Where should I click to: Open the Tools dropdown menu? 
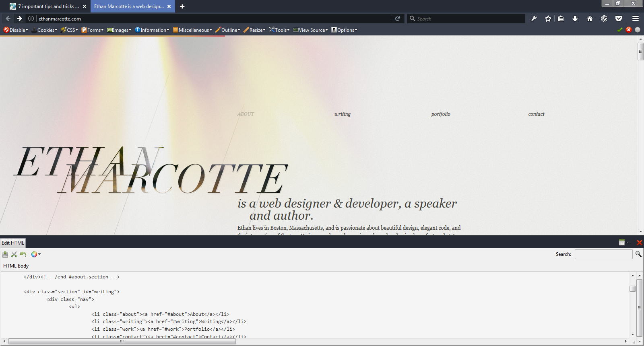click(x=279, y=30)
